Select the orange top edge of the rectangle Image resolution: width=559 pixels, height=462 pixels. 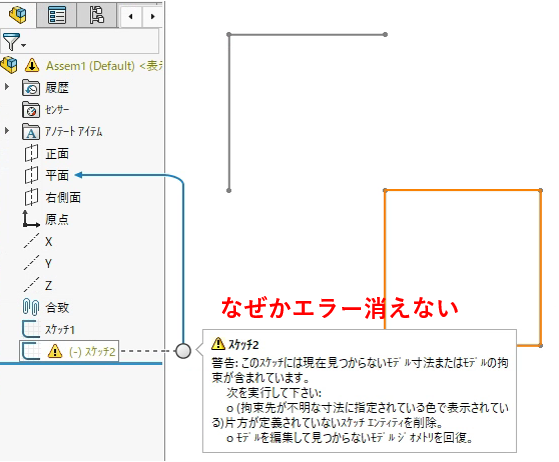[463, 190]
